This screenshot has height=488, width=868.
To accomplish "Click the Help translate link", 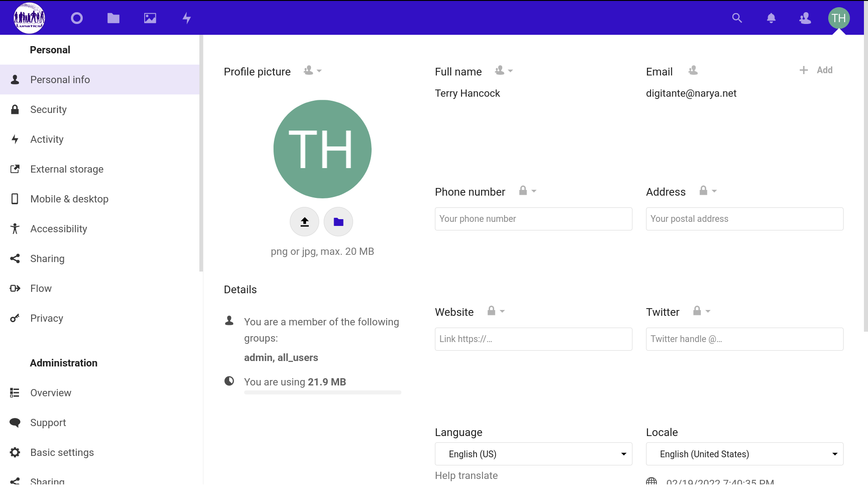I will (466, 475).
